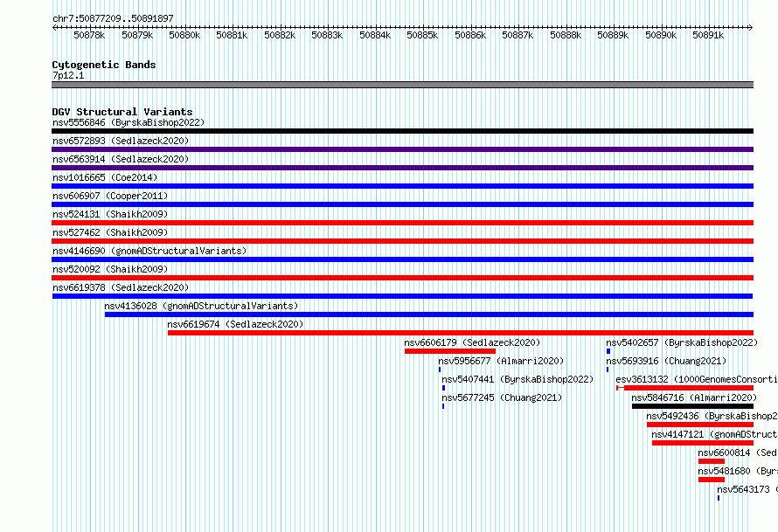This screenshot has height=532, width=778.
Task: Click the nsv524131 red variant bar
Action: tap(402, 223)
